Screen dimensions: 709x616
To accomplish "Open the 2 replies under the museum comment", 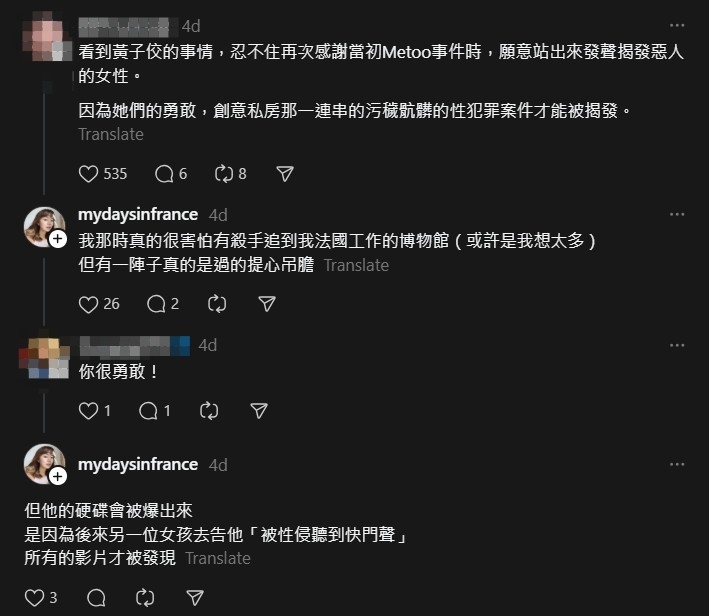I will [x=156, y=304].
